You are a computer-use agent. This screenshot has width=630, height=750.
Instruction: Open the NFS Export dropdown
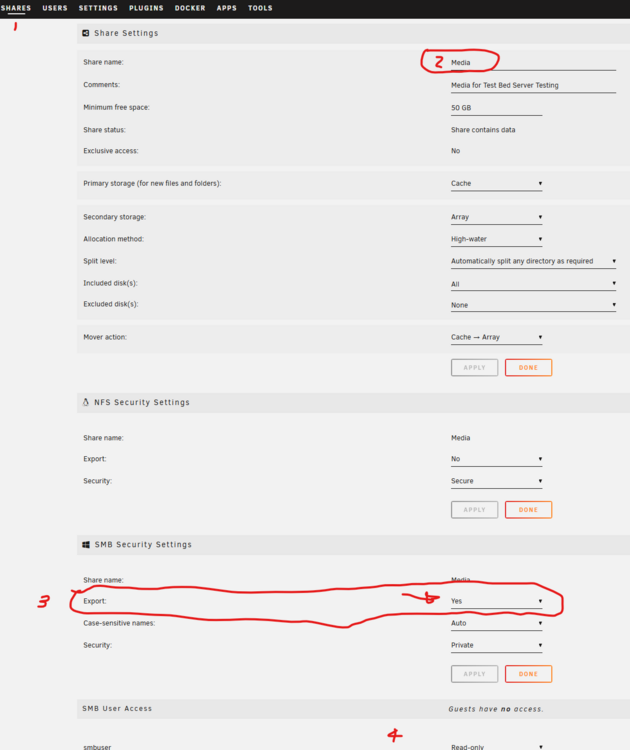click(x=496, y=459)
